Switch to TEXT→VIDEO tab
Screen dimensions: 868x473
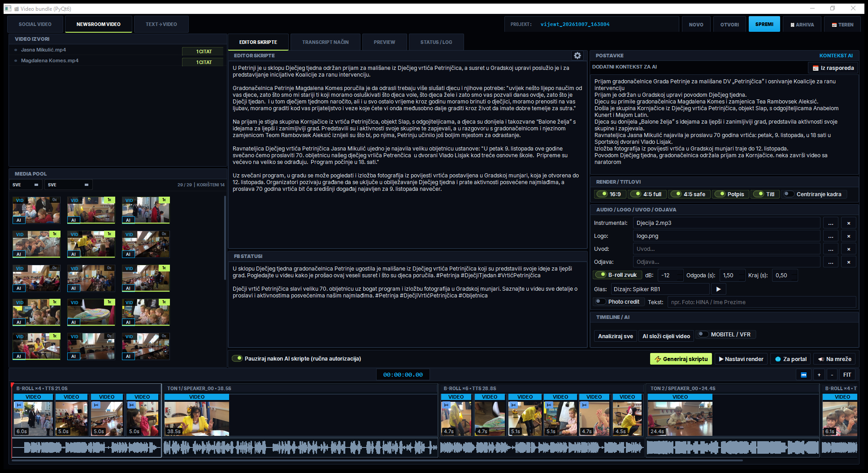coord(161,25)
